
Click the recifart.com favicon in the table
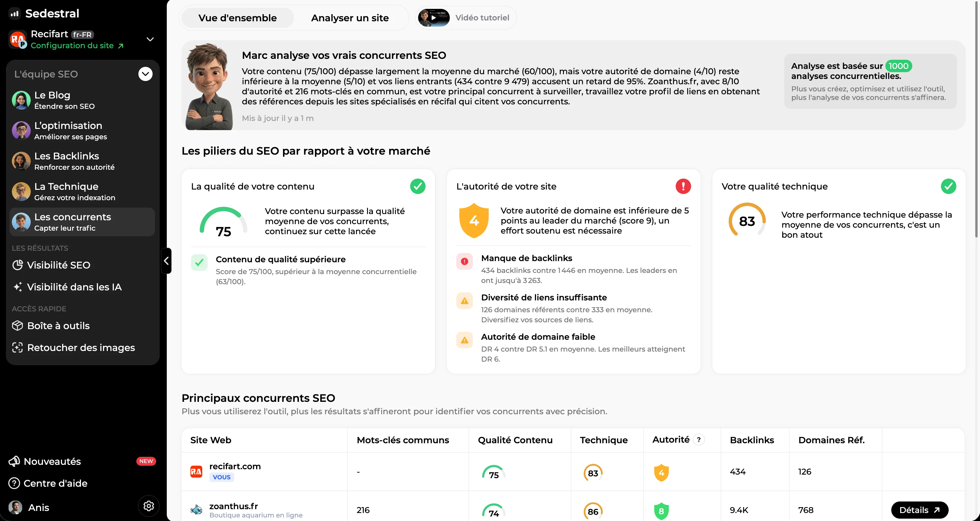[196, 472]
